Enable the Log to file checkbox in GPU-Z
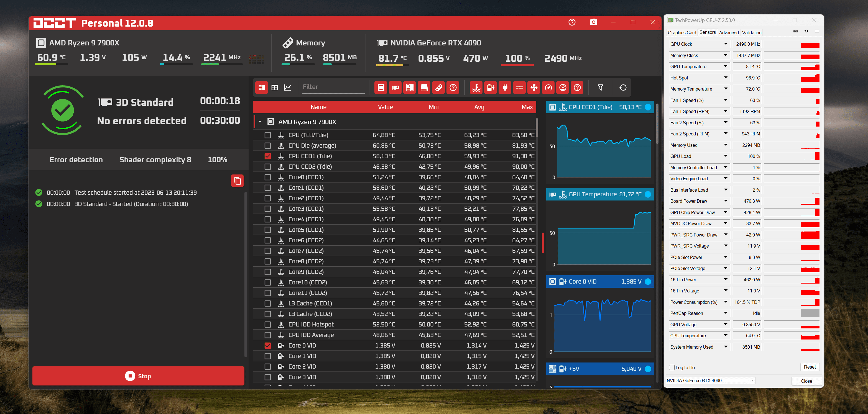Screen dimensions: 868x414 click(672, 367)
